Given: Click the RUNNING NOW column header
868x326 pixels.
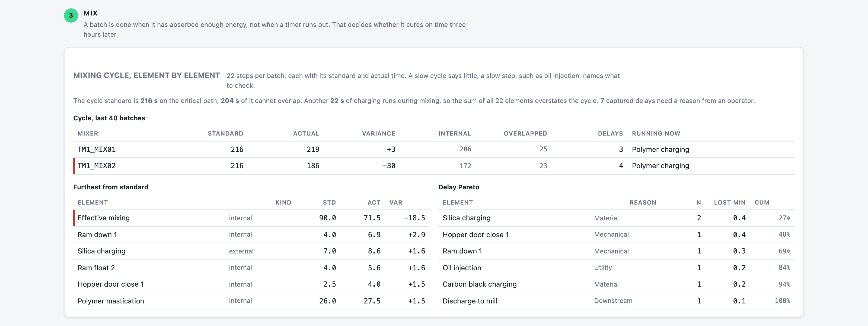Looking at the screenshot, I should pos(656,133).
